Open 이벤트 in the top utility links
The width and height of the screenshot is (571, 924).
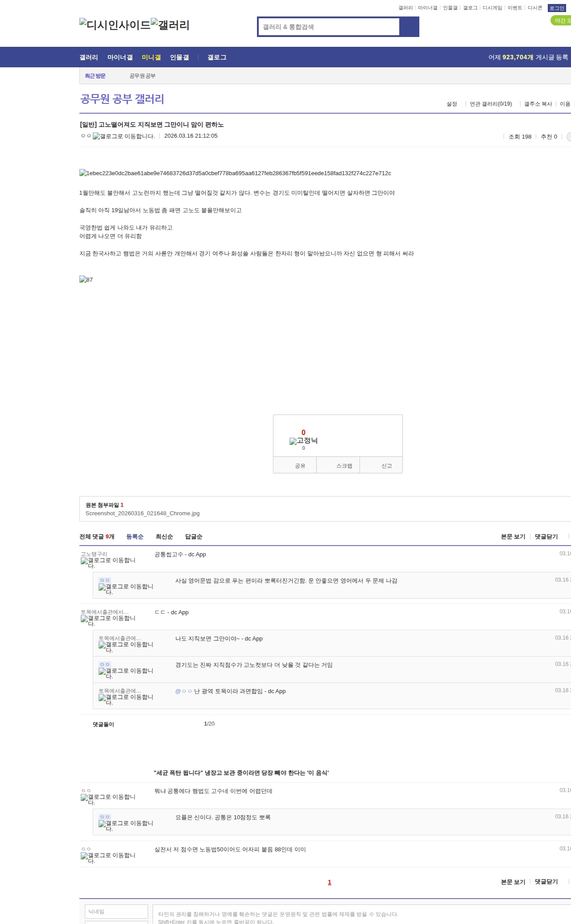[x=515, y=8]
